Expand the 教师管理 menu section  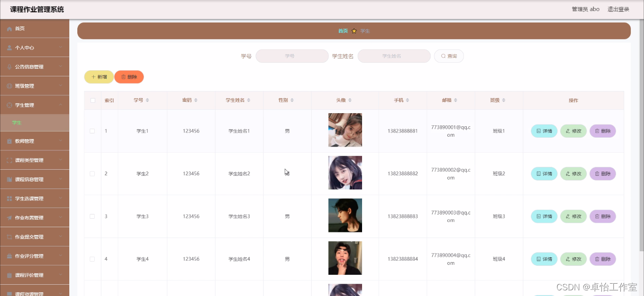pyautogui.click(x=34, y=140)
